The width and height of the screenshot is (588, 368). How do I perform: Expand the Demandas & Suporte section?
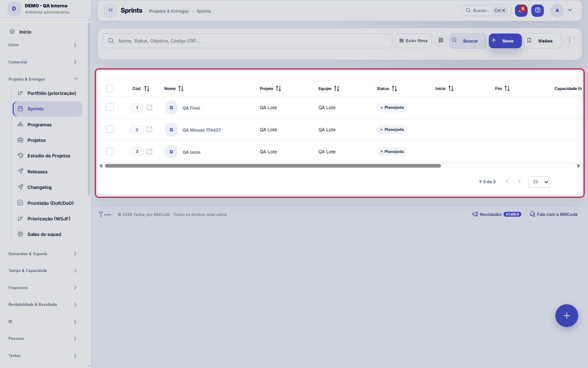43,254
